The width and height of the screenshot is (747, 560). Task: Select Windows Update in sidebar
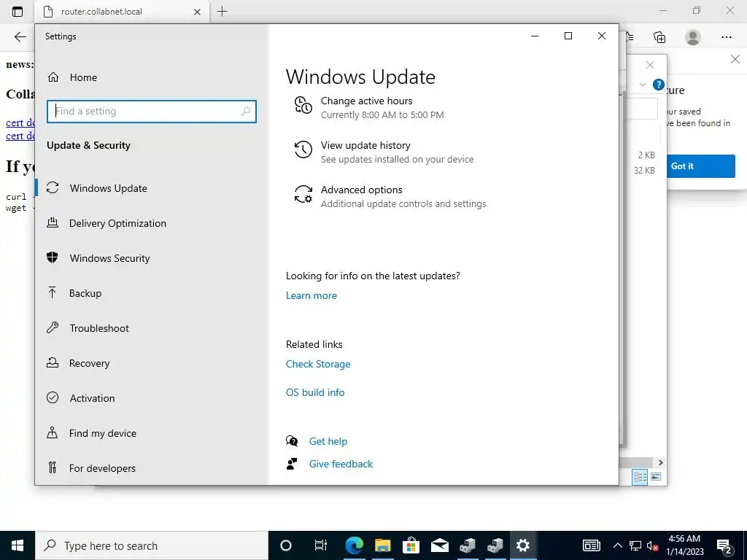pyautogui.click(x=108, y=188)
